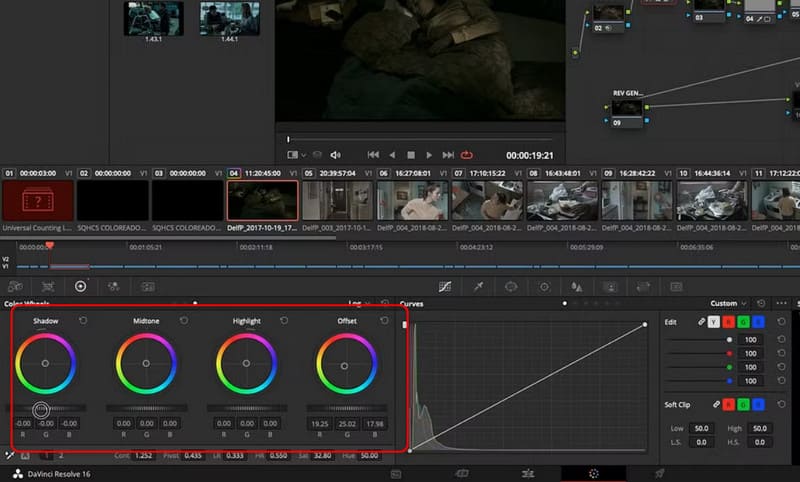
Task: Click the blue curve intensity slider handle
Action: [729, 381]
